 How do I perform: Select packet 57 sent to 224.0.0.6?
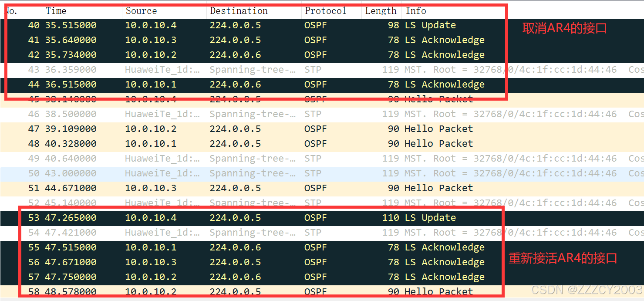[x=261, y=277]
